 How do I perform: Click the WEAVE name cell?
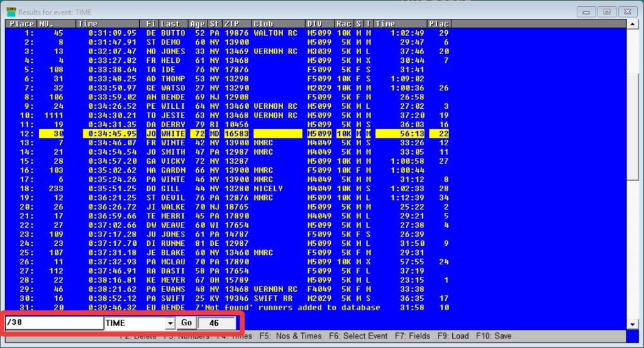pyautogui.click(x=173, y=225)
